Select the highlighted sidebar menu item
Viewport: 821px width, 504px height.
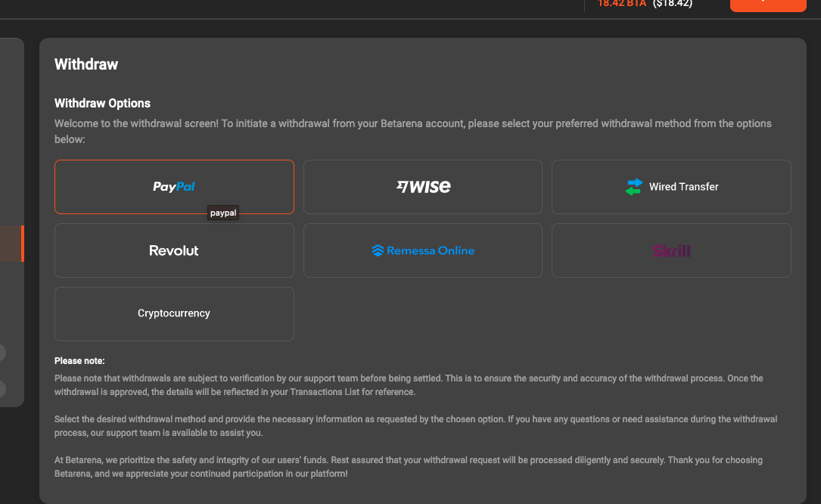[11, 244]
